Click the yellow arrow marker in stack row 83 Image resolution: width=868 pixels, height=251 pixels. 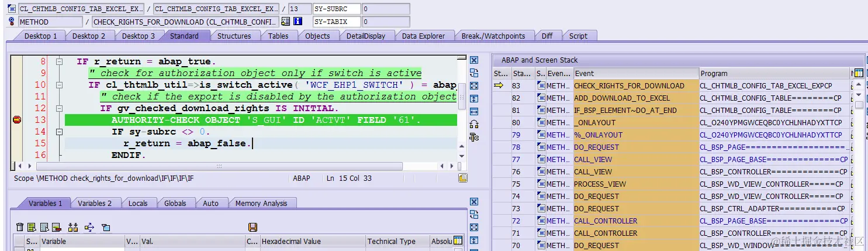tap(499, 85)
